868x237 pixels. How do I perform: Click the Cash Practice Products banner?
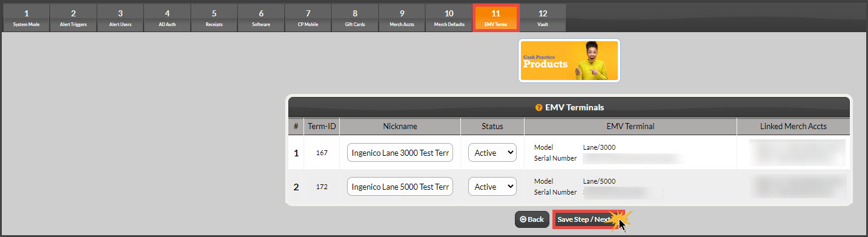pyautogui.click(x=569, y=61)
